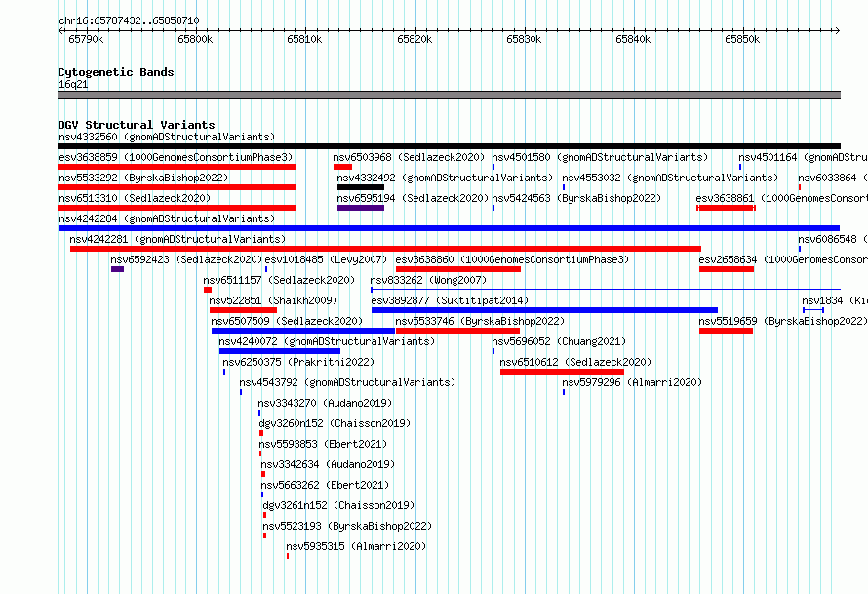The height and width of the screenshot is (594, 868).
Task: Click the nsv5523193 ByrskaBishop2022 label
Action: click(347, 526)
